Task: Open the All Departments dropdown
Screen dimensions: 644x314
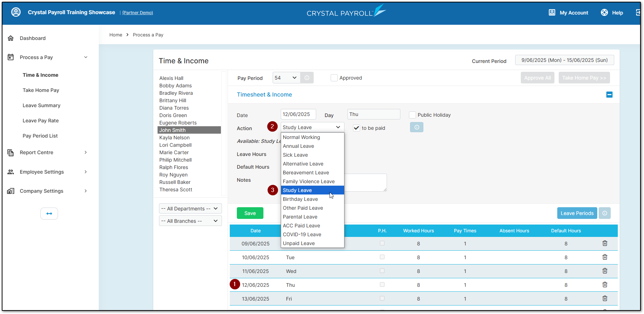Action: click(x=190, y=209)
